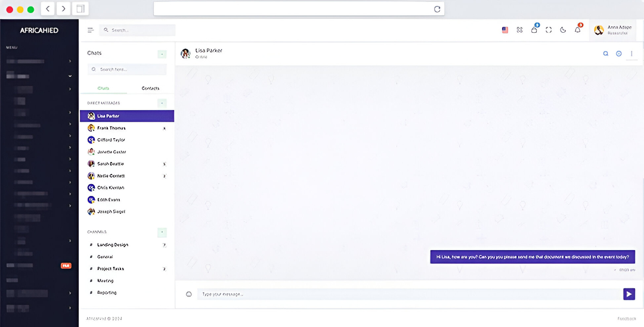Viewport: 644px width, 327px height.
Task: Click the green plus button next to Chats
Action: point(162,54)
